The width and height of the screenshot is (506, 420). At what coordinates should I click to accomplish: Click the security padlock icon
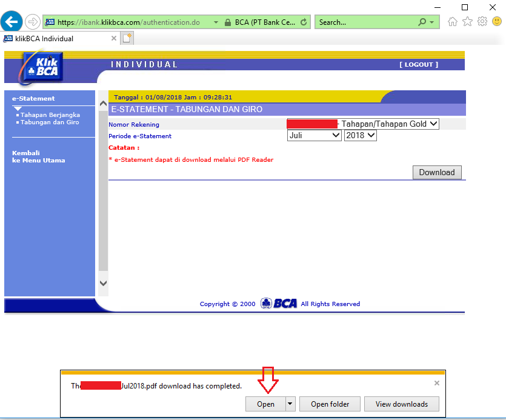pos(227,22)
